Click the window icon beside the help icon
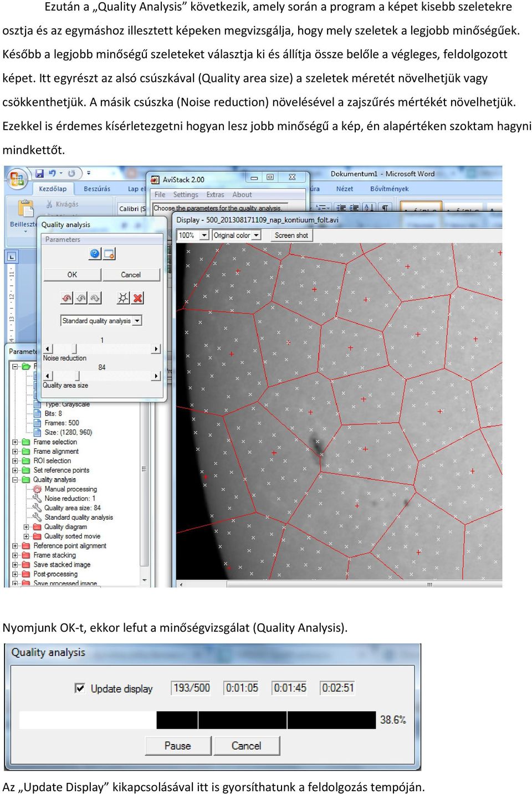The height and width of the screenshot is (794, 532). point(109,254)
